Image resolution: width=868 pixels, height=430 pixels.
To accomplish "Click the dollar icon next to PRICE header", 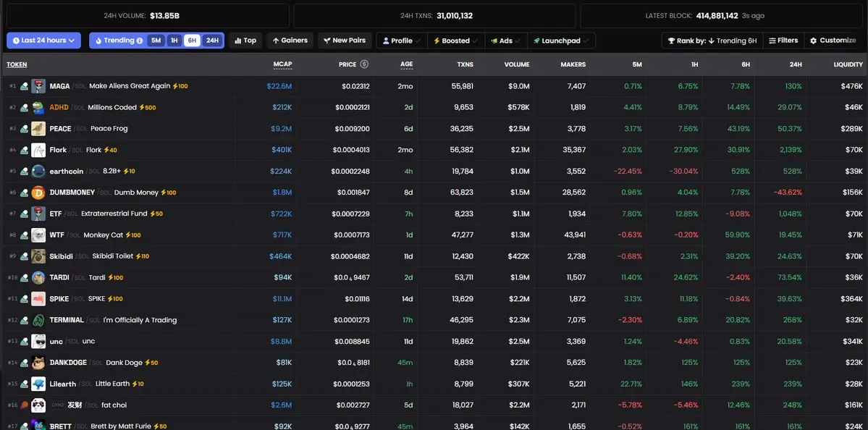I will point(364,64).
